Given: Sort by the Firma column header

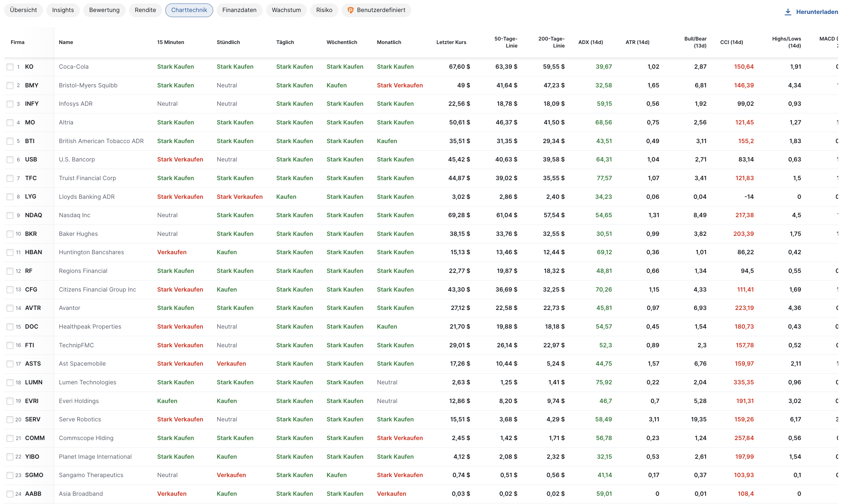Looking at the screenshot, I should point(18,42).
